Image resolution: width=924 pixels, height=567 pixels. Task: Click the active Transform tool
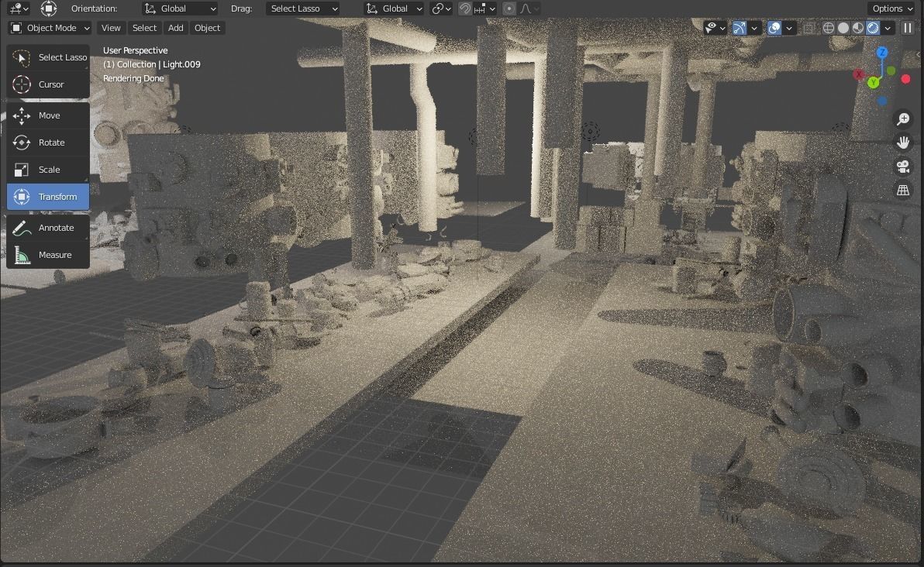click(x=48, y=197)
